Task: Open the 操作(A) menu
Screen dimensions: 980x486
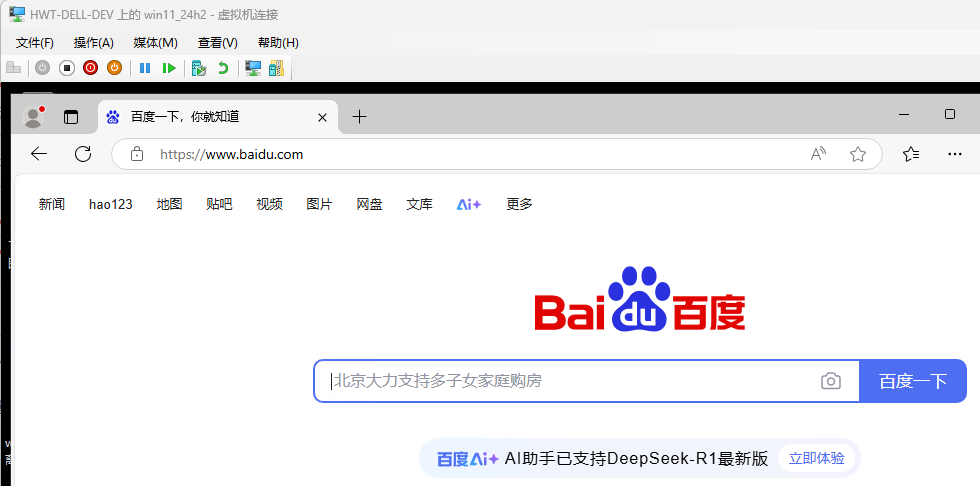Action: tap(94, 43)
